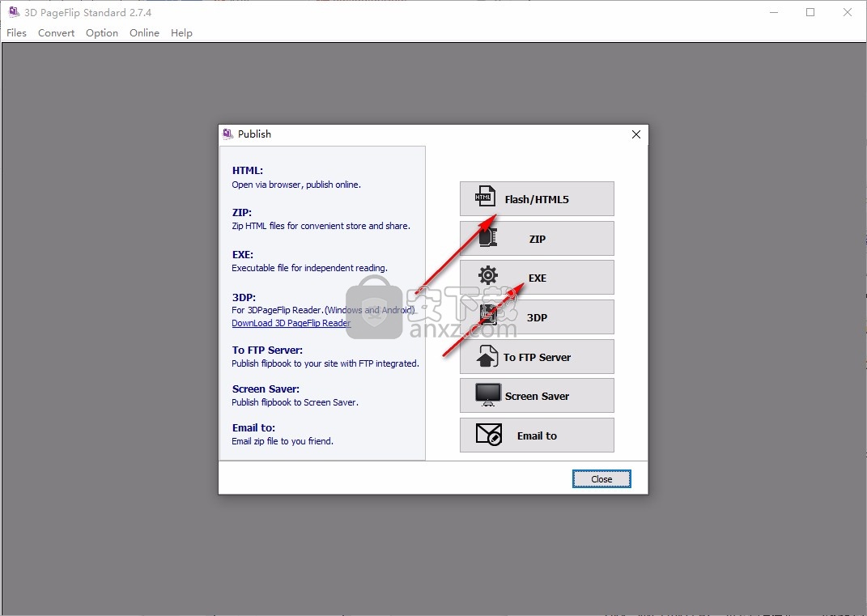The image size is (867, 616).
Task: Open the Online menu
Action: [144, 32]
